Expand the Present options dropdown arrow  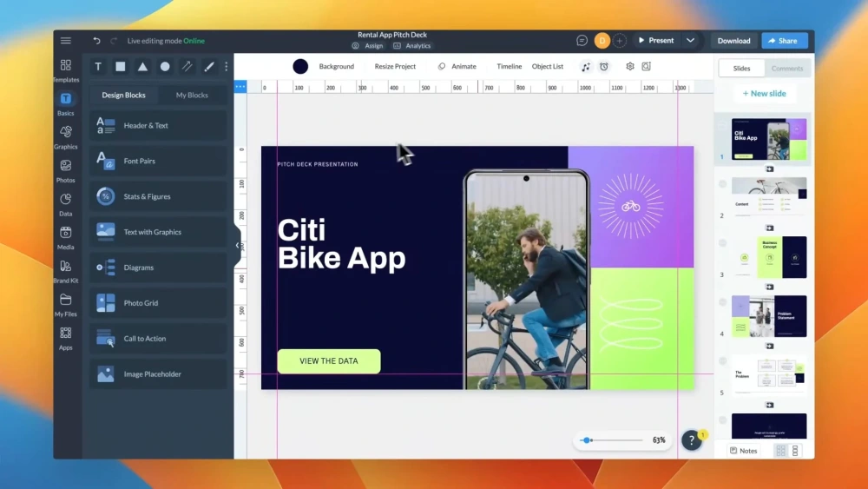click(x=690, y=41)
